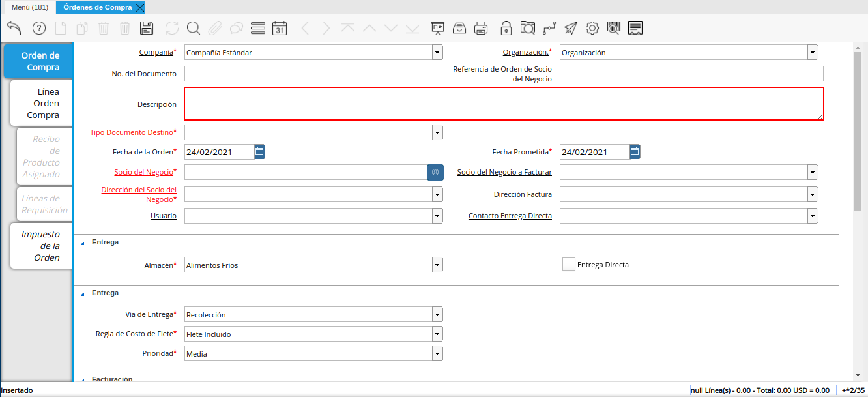Open the gear process icon in toolbar
Viewport: 868px width, 397px height.
pyautogui.click(x=592, y=28)
